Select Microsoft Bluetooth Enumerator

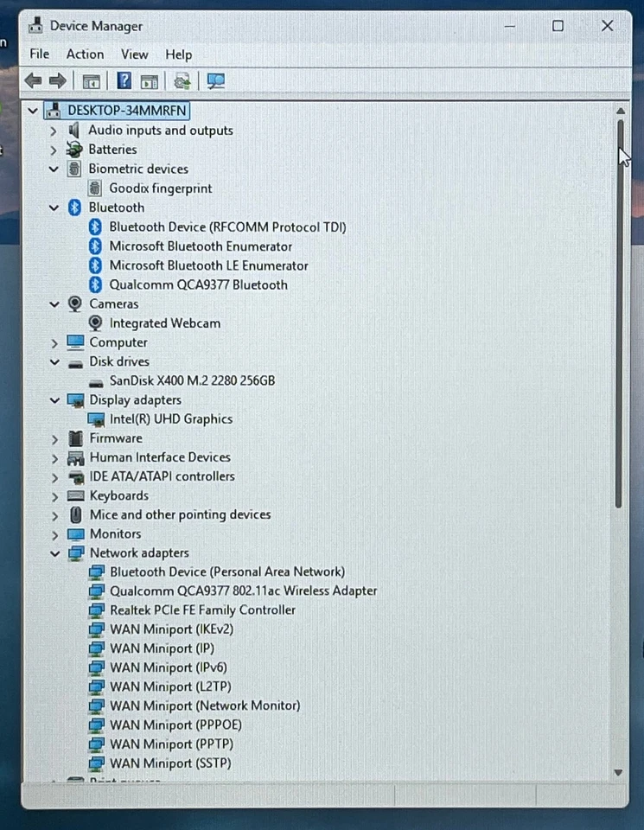tap(201, 246)
